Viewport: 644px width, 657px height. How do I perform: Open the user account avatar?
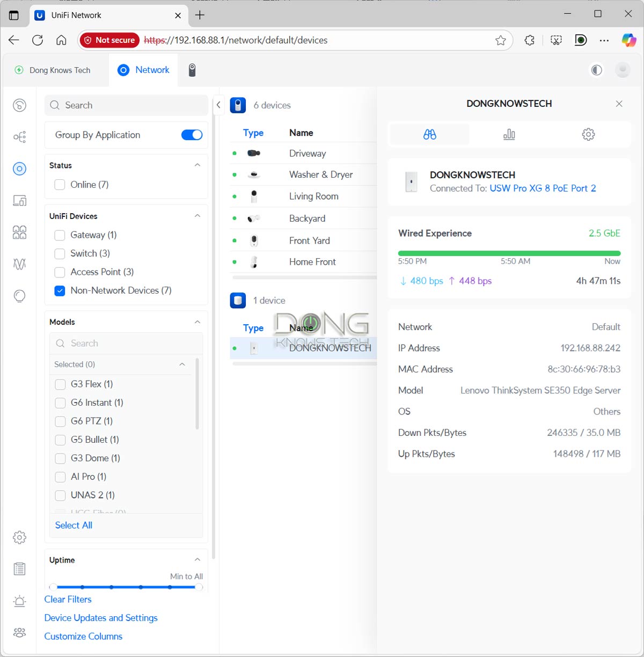tap(623, 70)
